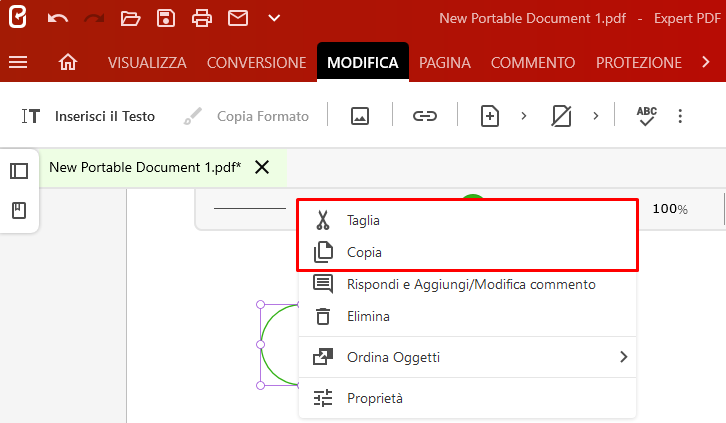Send PDF via the email icon
This screenshot has width=726, height=423.
(238, 18)
